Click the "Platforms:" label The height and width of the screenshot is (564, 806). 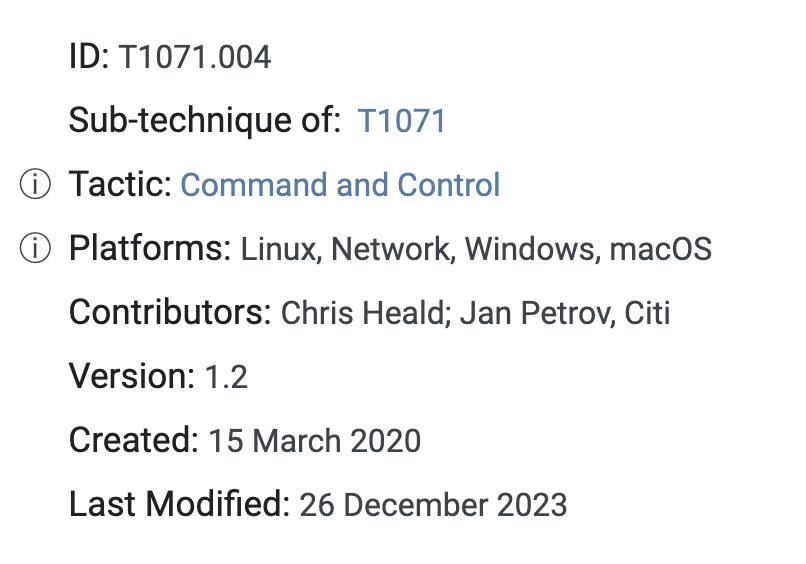[150, 249]
